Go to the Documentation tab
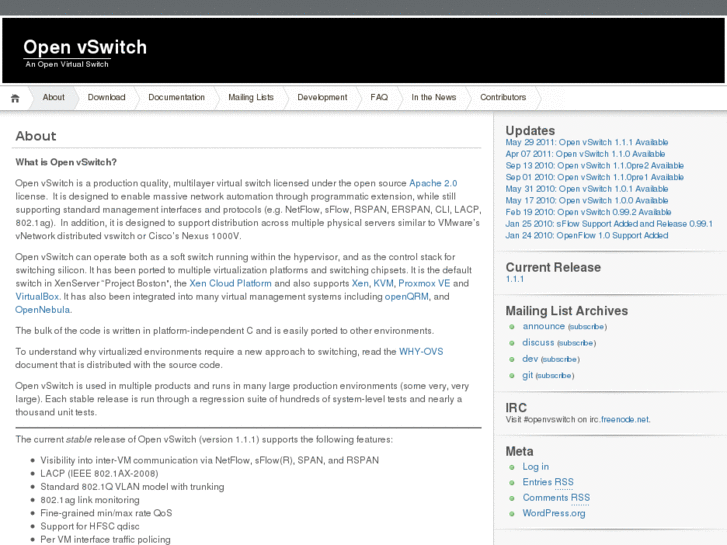 176,97
